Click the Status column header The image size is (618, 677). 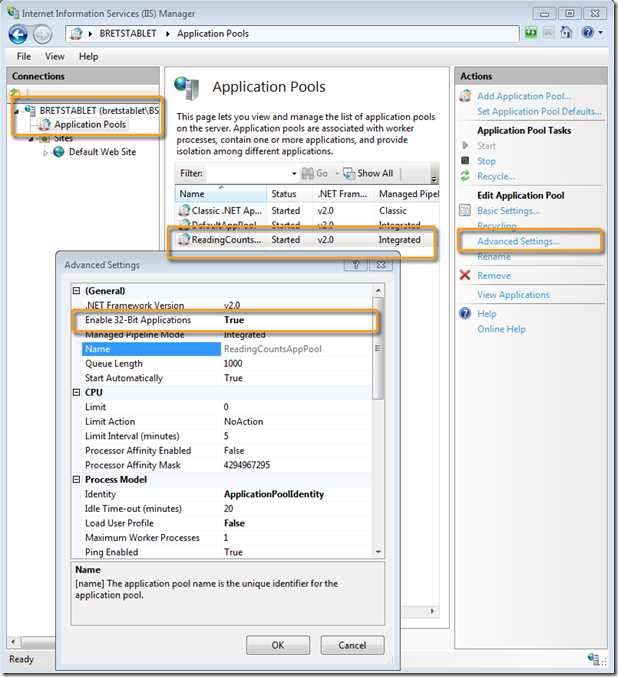pyautogui.click(x=289, y=194)
